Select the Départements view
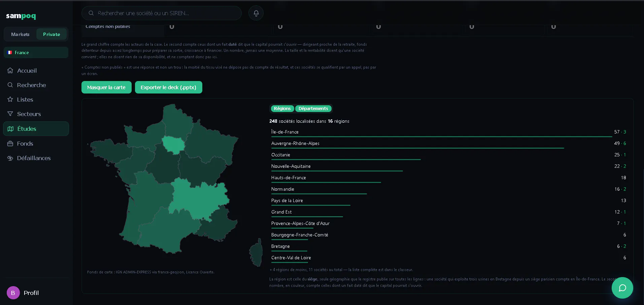 pos(313,109)
